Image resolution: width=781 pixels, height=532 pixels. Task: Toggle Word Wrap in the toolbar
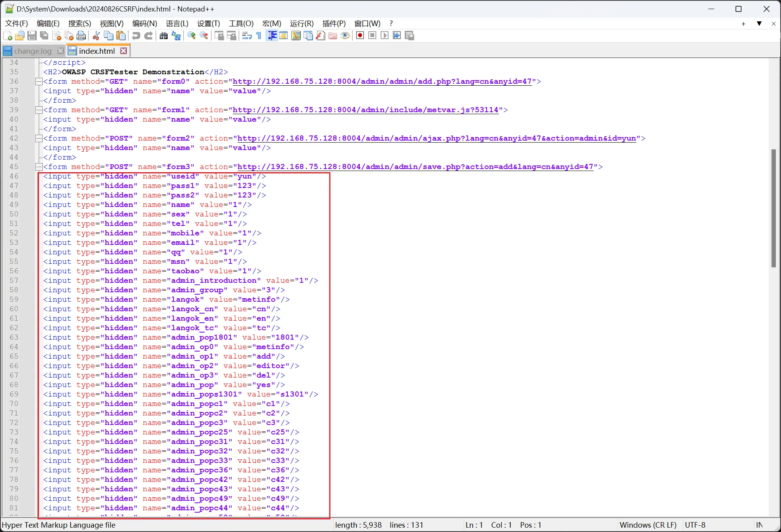coord(247,36)
